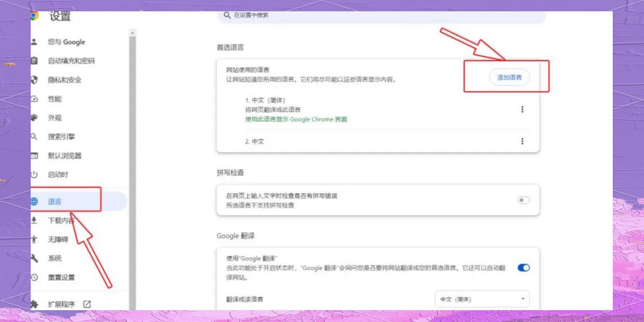Click the shield icon for 隐私和安全
Screen dimensions: 644x322
(34, 79)
